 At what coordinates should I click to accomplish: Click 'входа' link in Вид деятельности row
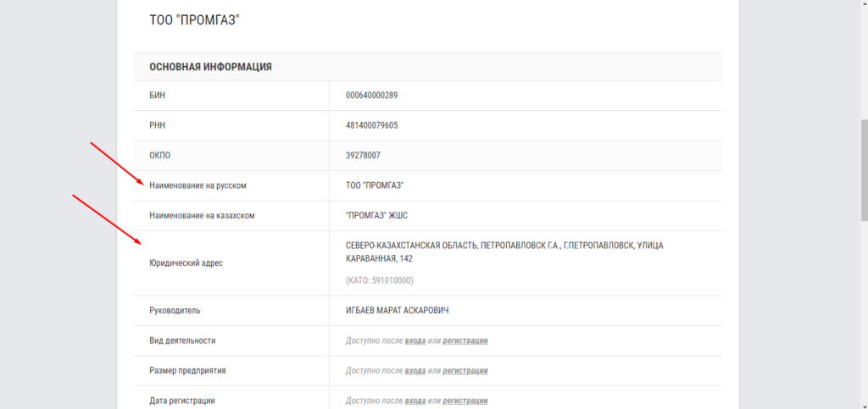point(415,340)
